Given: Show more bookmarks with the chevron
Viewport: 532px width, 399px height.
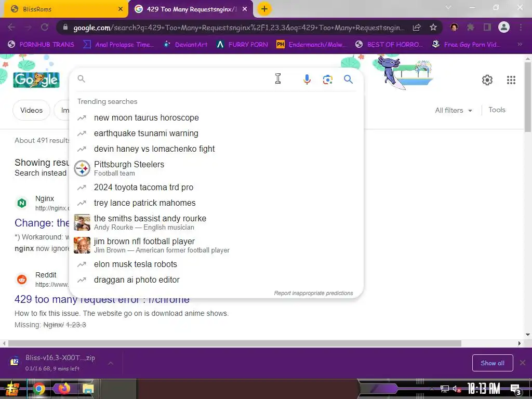Looking at the screenshot, I should pos(520,44).
